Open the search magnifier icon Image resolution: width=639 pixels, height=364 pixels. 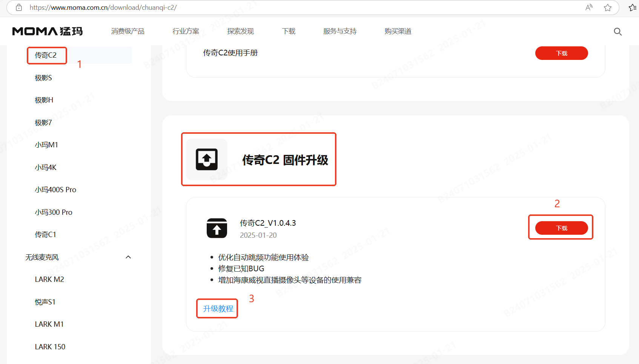pyautogui.click(x=618, y=32)
